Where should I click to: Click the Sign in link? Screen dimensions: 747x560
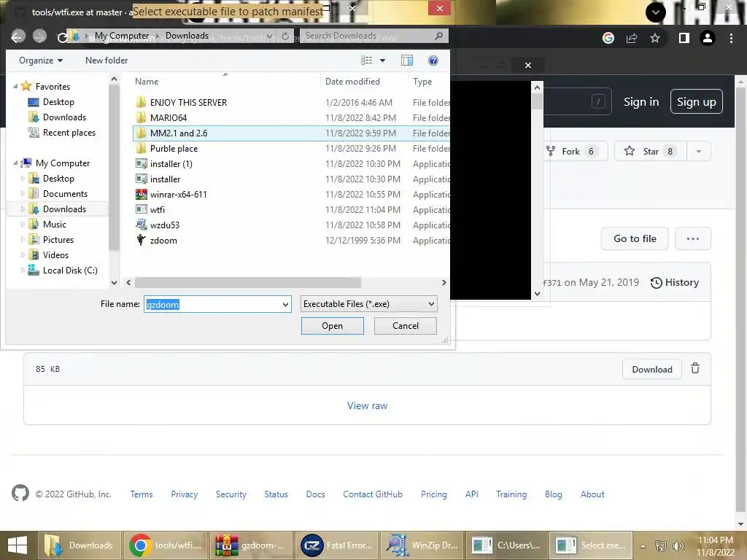pos(641,102)
